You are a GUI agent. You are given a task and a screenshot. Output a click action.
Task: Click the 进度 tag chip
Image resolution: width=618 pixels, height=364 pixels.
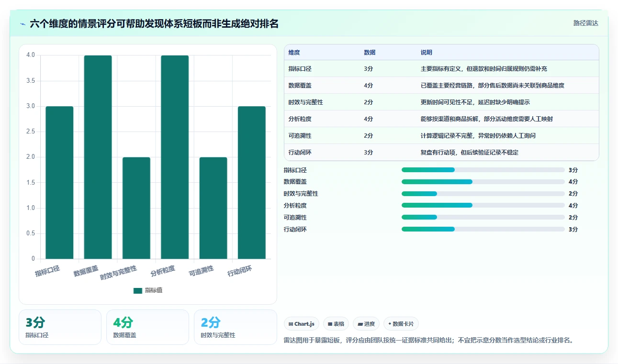coord(366,324)
